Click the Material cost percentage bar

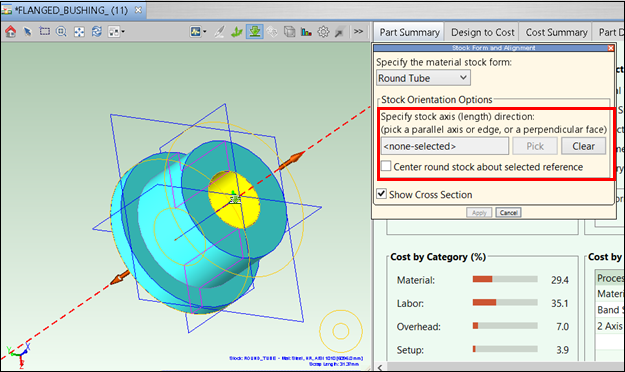pyautogui.click(x=505, y=279)
